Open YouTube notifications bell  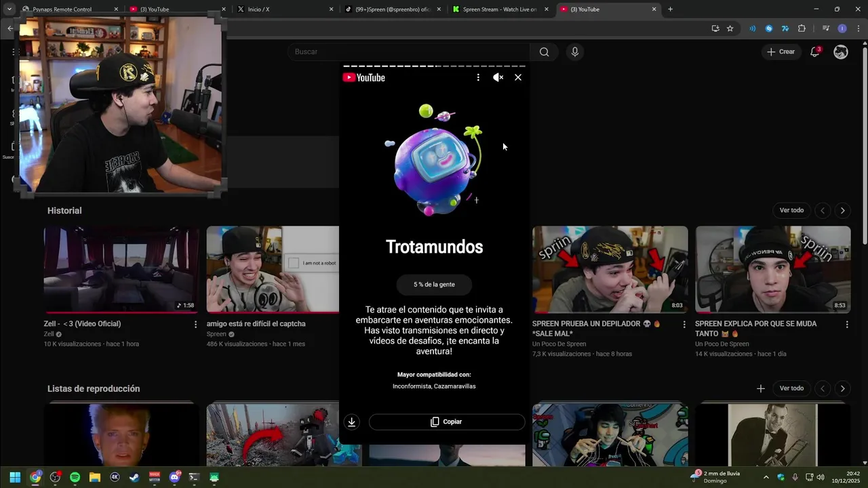click(815, 52)
